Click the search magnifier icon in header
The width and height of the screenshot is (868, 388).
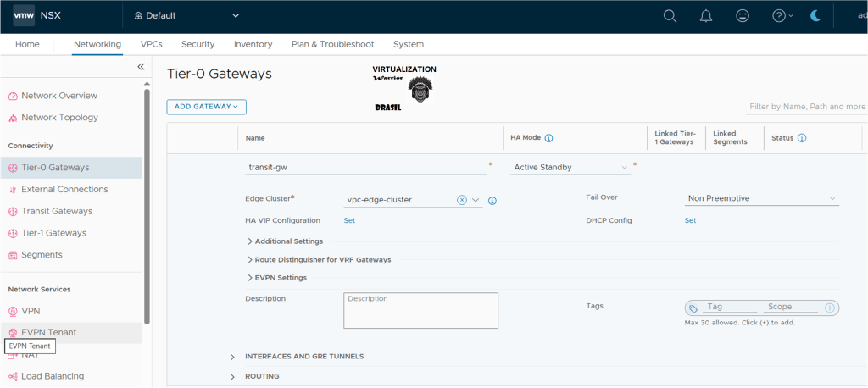tap(670, 16)
